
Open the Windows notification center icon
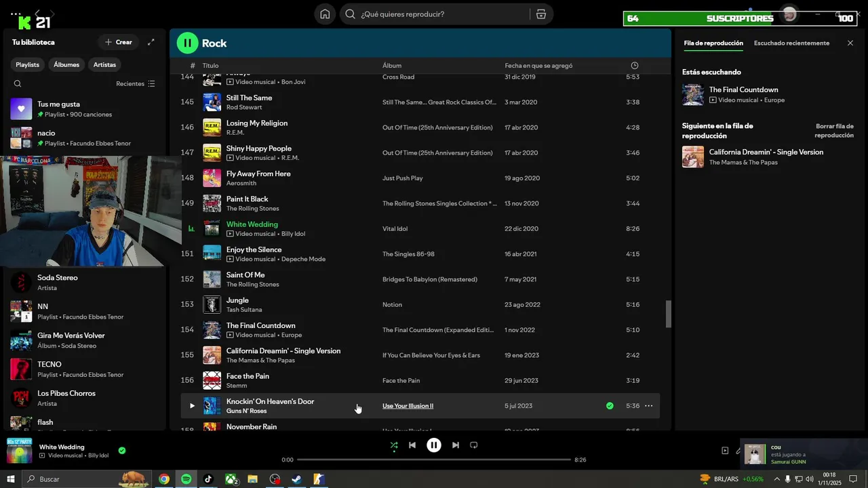[x=853, y=479]
